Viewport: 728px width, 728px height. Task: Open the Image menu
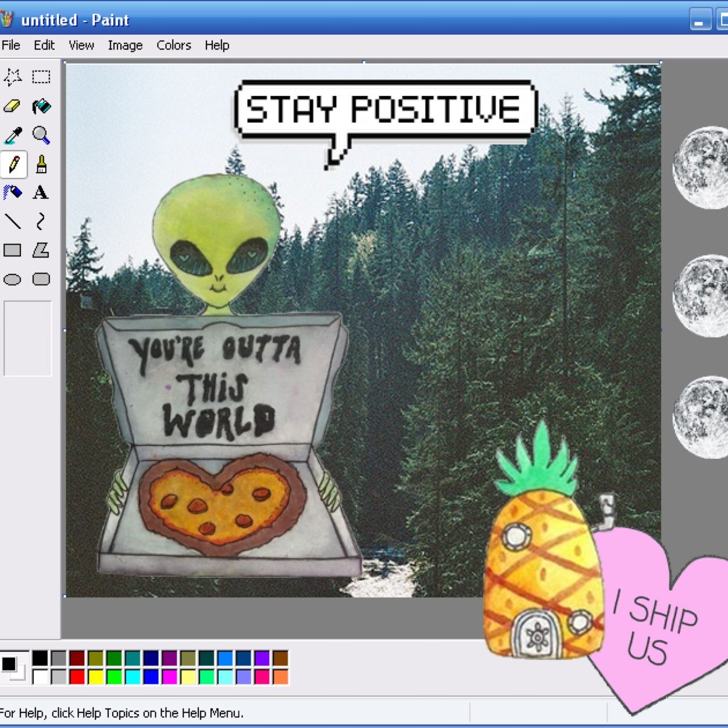(x=124, y=45)
